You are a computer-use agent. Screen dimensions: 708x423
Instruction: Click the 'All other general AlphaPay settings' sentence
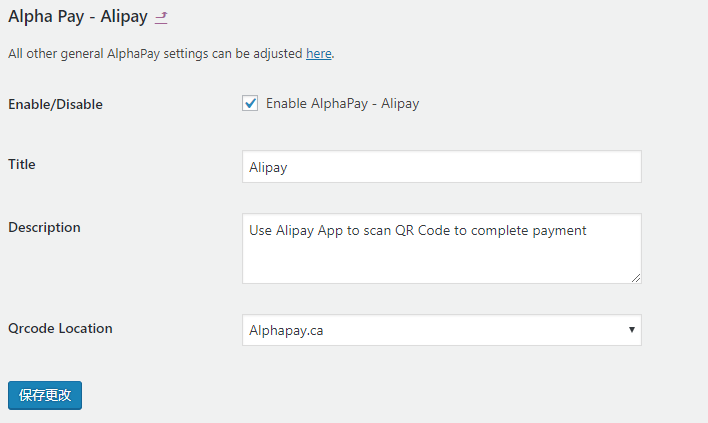click(155, 54)
